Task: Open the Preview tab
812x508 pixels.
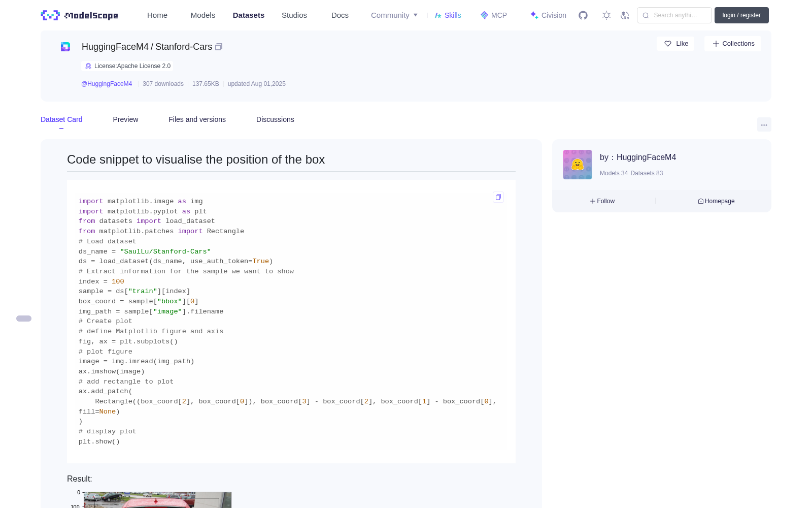Action: [x=125, y=119]
